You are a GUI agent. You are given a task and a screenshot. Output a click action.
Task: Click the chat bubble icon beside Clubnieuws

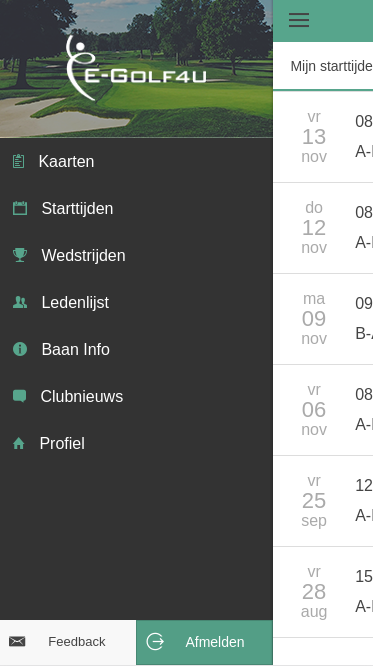coord(19,396)
